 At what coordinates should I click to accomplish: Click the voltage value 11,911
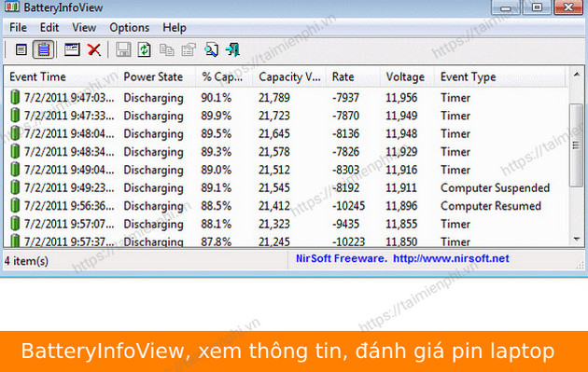coord(401,187)
